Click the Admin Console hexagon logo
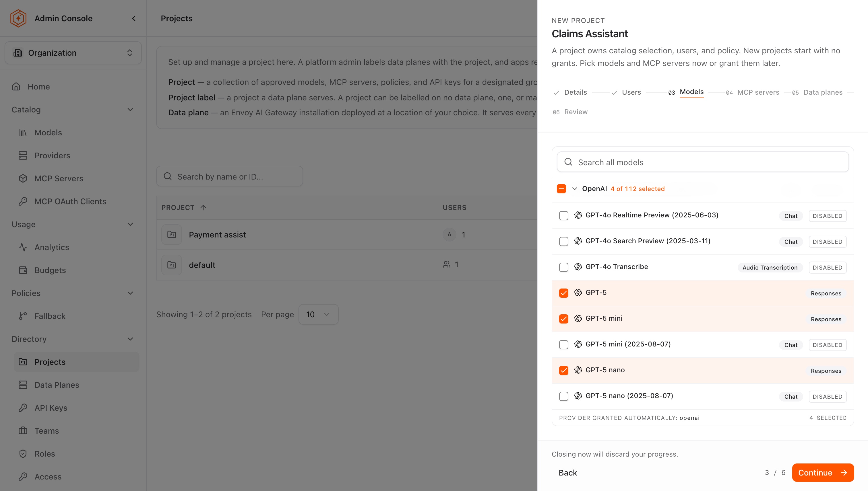The height and width of the screenshot is (491, 868). 18,18
